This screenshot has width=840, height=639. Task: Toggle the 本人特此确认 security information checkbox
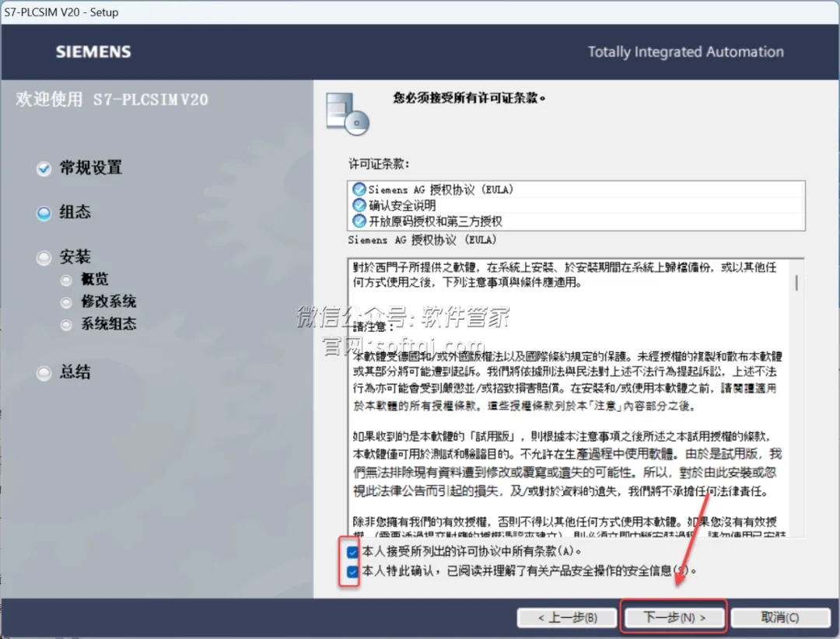(x=352, y=571)
